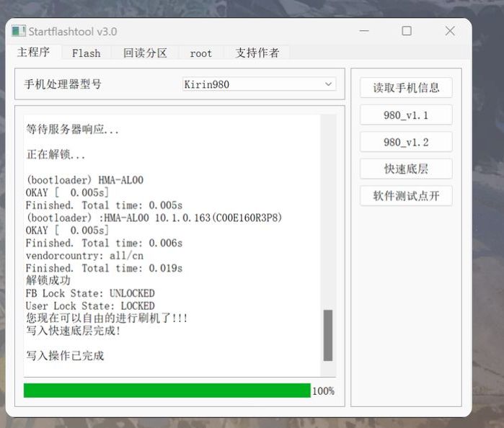
Task: Choose the 980_v1.2 button
Action: (x=406, y=142)
